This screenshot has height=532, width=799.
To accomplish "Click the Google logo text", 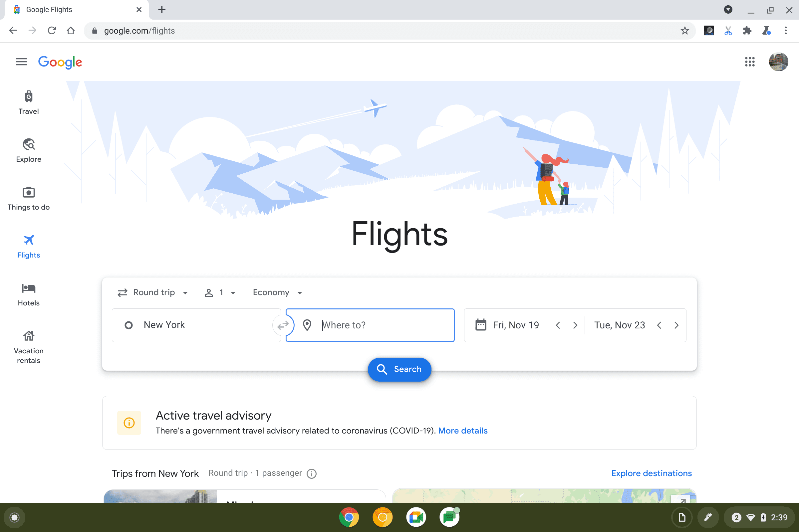I will pos(59,62).
